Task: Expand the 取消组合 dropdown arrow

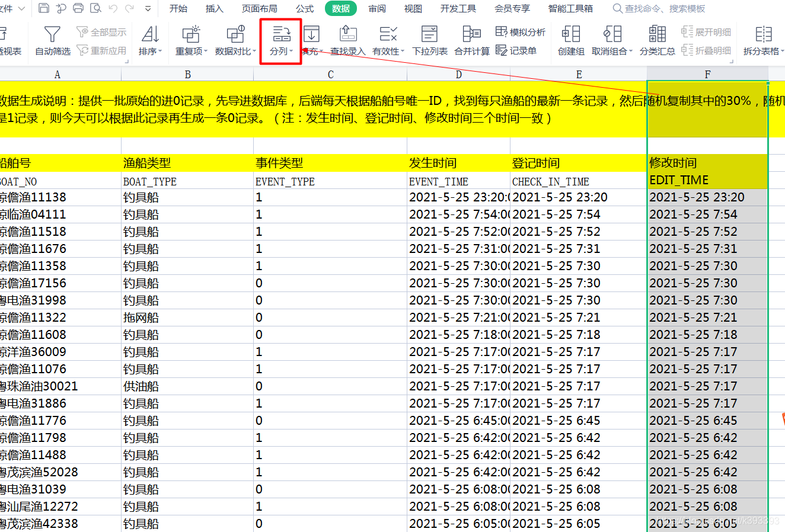Action: [631, 52]
